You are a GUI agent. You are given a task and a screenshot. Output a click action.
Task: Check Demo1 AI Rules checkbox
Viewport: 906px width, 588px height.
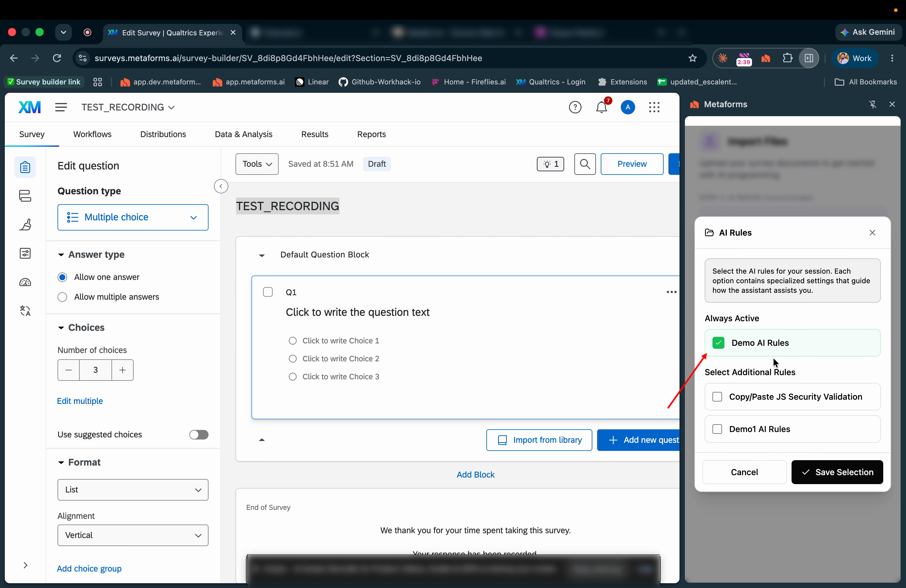[x=717, y=429]
